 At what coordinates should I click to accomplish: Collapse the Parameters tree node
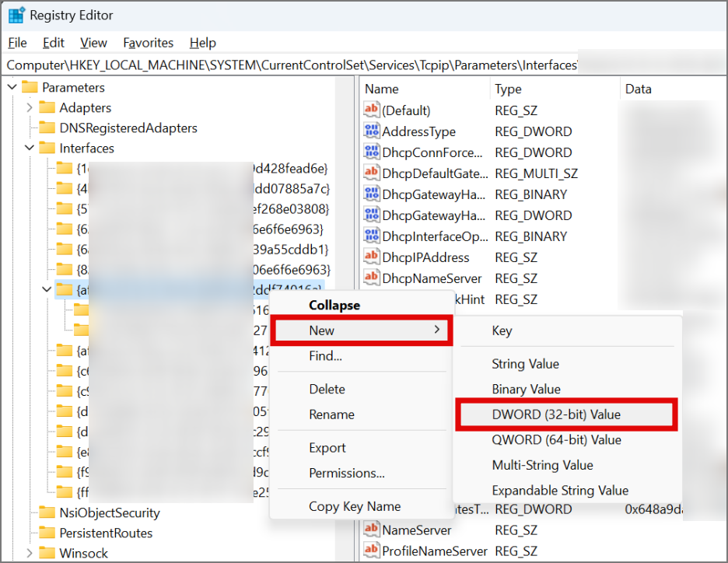tap(12, 87)
